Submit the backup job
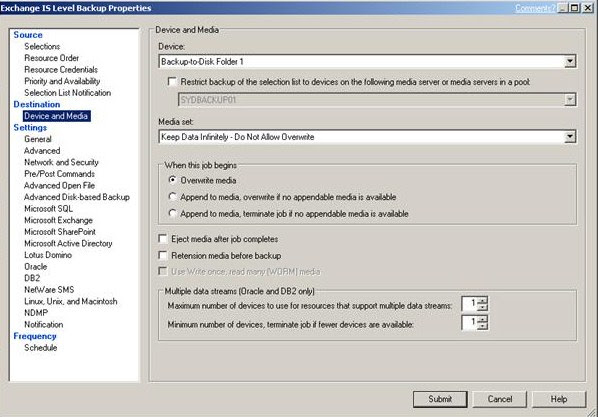Viewport: 598px width, 417px height. (x=440, y=399)
